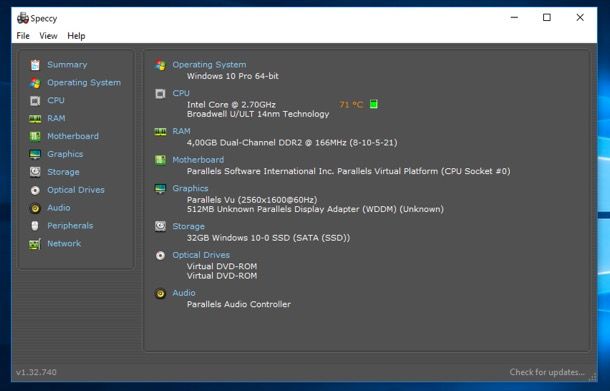Click Check for updates link

pyautogui.click(x=547, y=372)
